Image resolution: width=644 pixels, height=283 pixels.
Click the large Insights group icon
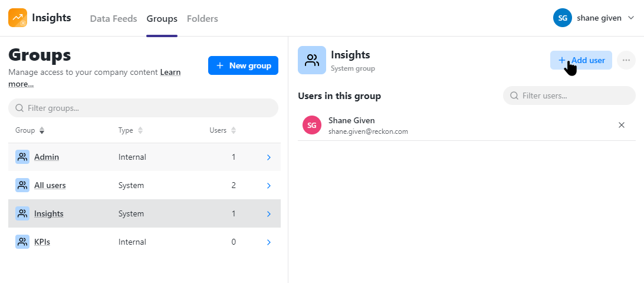tap(312, 60)
